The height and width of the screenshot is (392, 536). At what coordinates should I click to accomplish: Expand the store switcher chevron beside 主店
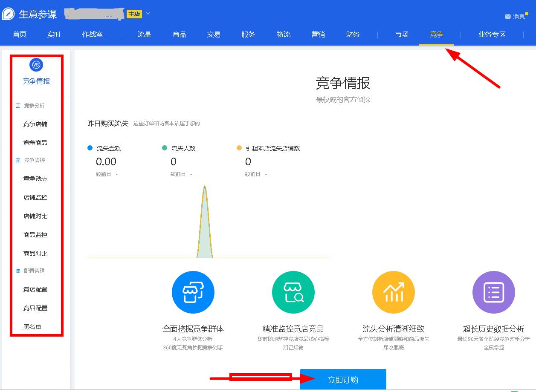(148, 14)
